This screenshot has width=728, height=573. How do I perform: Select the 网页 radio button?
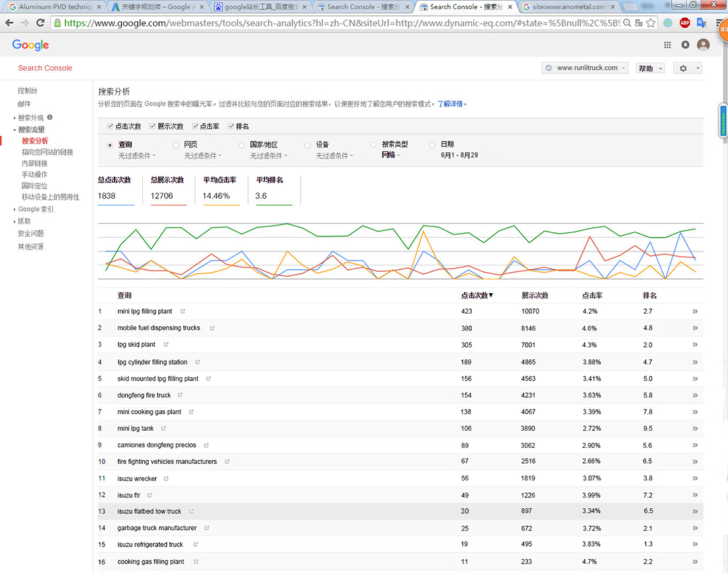[175, 145]
